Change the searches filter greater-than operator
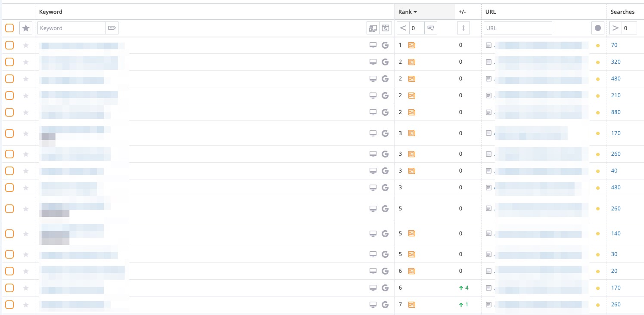Screen dimensions: 644x315 coord(615,28)
